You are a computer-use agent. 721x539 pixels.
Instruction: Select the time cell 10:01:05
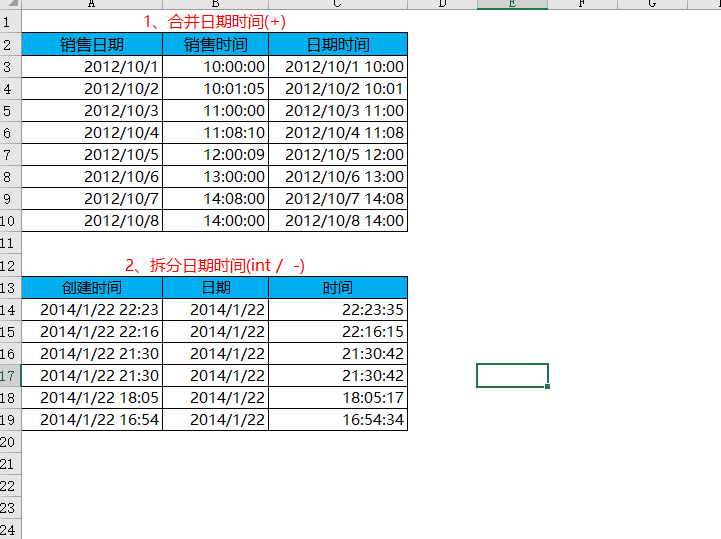click(x=215, y=89)
